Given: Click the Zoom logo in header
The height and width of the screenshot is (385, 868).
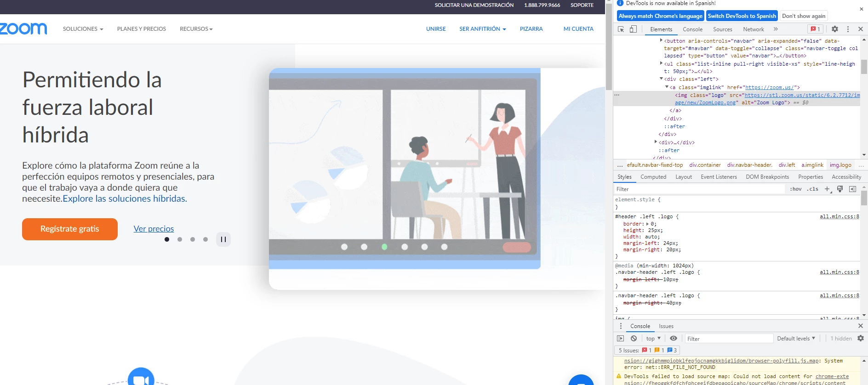Looking at the screenshot, I should 23,28.
